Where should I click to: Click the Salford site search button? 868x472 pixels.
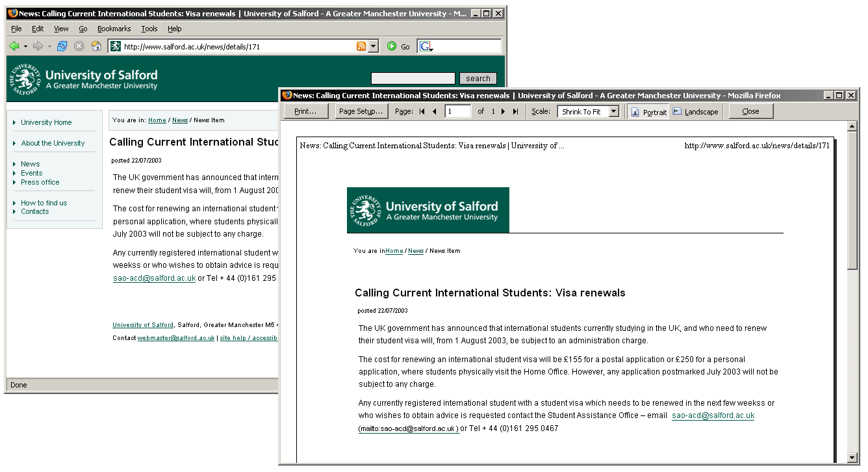pos(478,79)
